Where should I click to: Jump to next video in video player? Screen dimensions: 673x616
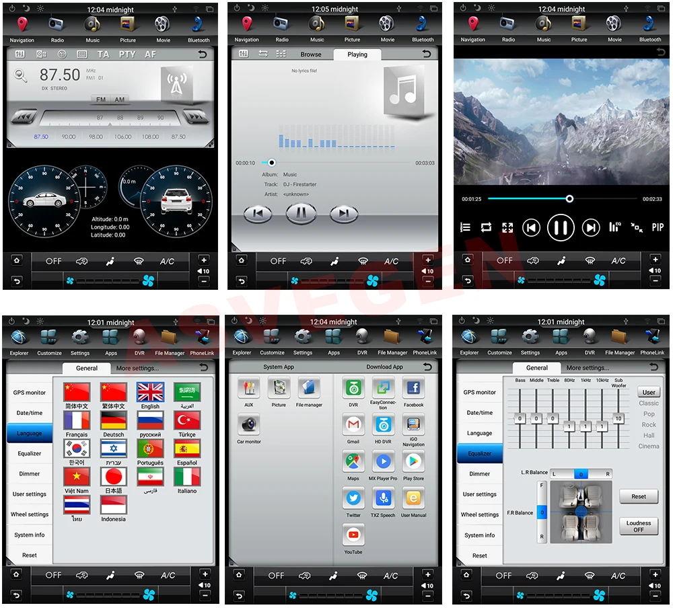[x=591, y=227]
